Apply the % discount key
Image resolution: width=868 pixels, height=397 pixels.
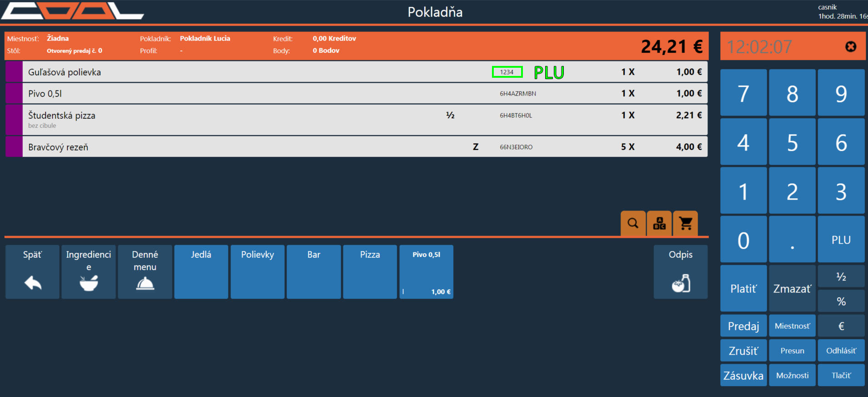841,302
